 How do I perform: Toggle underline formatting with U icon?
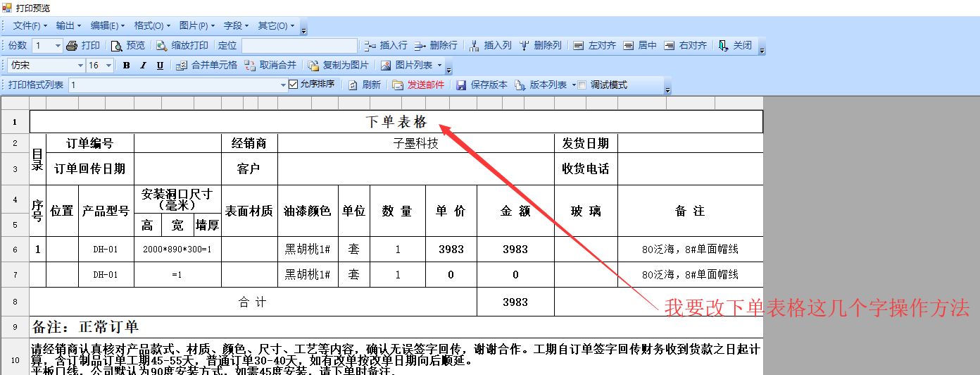(x=160, y=66)
